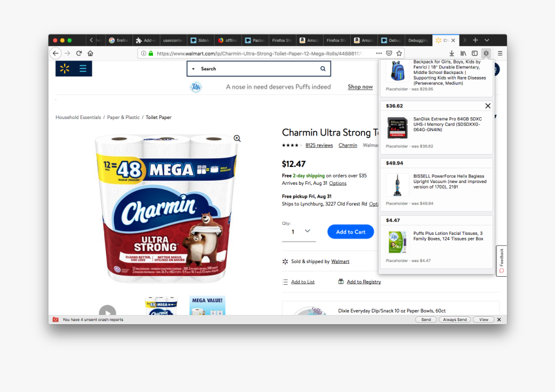
Task: Switch to the Debugging tab
Action: [418, 40]
